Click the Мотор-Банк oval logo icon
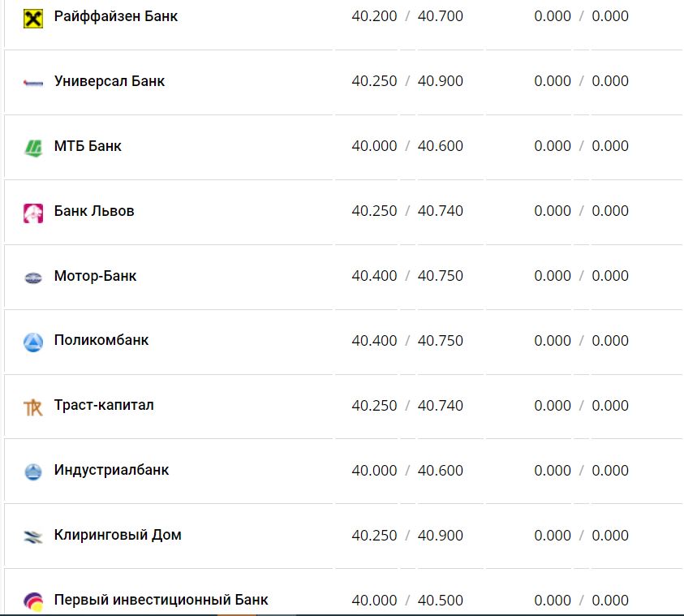684x616 pixels. 32,278
